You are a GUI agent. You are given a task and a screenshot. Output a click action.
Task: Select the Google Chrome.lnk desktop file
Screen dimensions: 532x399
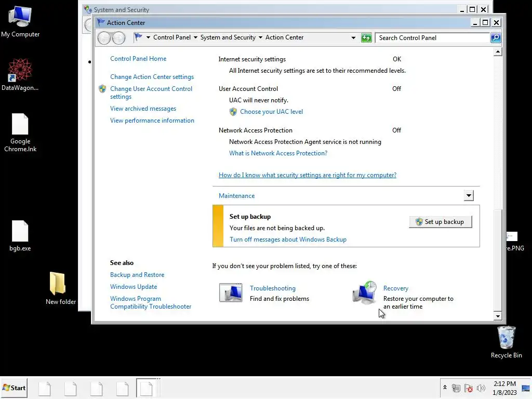tap(20, 132)
